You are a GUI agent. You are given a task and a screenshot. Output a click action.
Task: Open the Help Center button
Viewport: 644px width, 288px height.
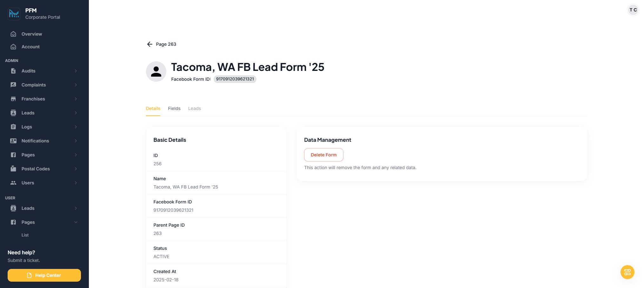click(44, 275)
